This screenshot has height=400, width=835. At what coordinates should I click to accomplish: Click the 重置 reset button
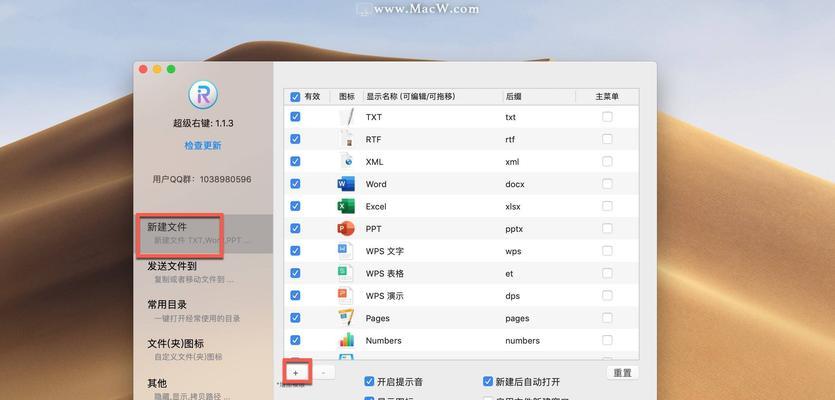(x=623, y=373)
